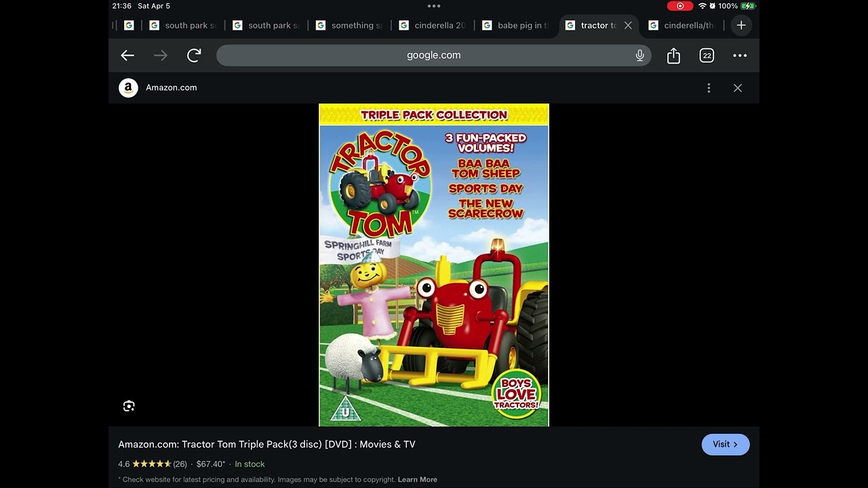Click the $67.40 price

tap(211, 464)
